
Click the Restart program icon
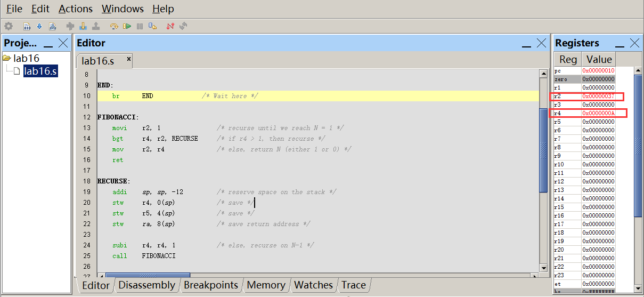click(152, 26)
